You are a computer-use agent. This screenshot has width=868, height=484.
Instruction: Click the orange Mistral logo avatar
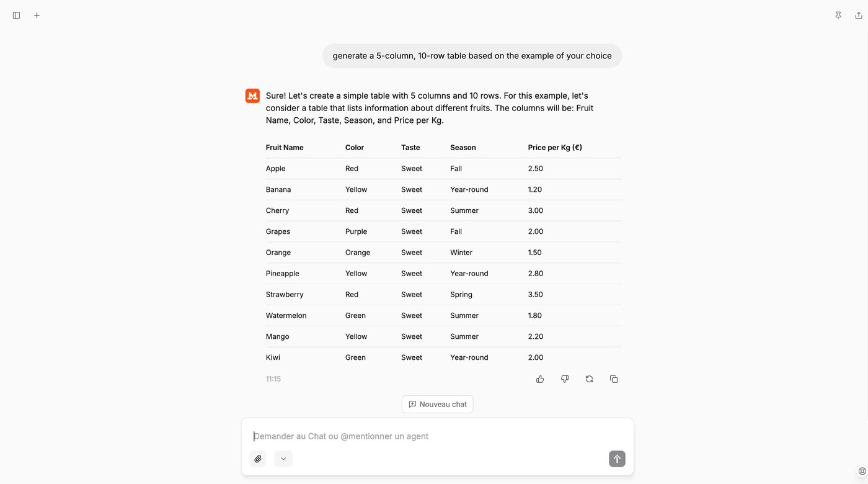pyautogui.click(x=252, y=96)
